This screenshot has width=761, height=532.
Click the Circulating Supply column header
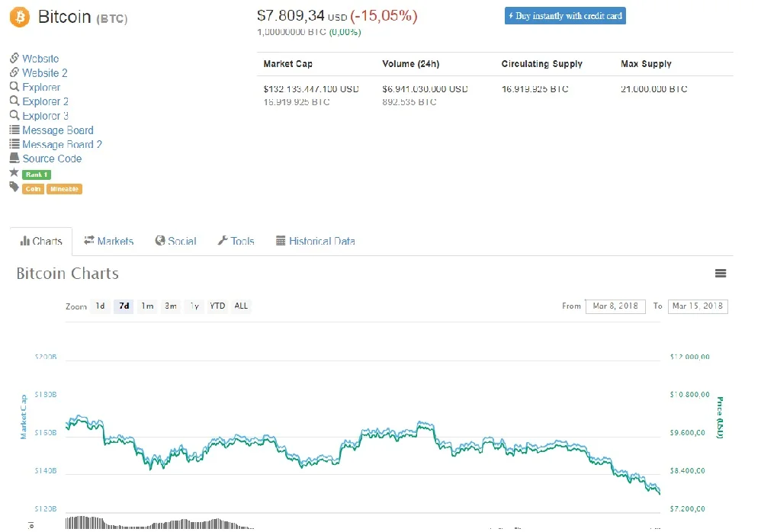pos(541,64)
